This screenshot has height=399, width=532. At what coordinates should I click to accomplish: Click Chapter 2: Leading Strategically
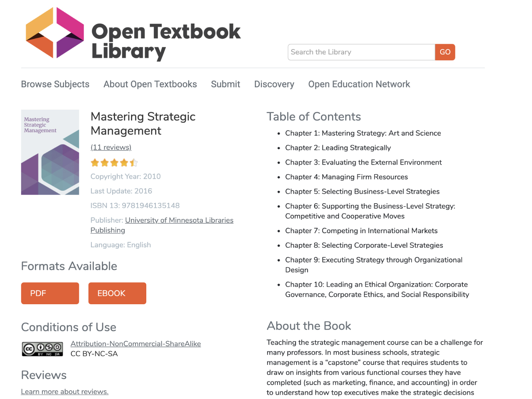[x=338, y=148]
